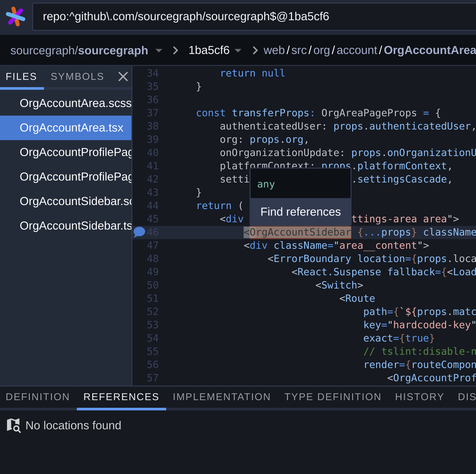Click React.Suspense token on line 49
Screen dimensions: 476x474
(339, 272)
